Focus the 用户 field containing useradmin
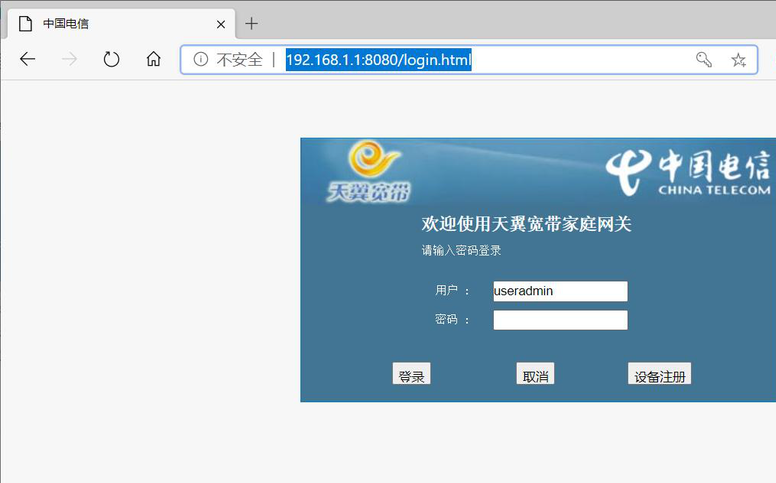The width and height of the screenshot is (776, 483). pos(560,291)
